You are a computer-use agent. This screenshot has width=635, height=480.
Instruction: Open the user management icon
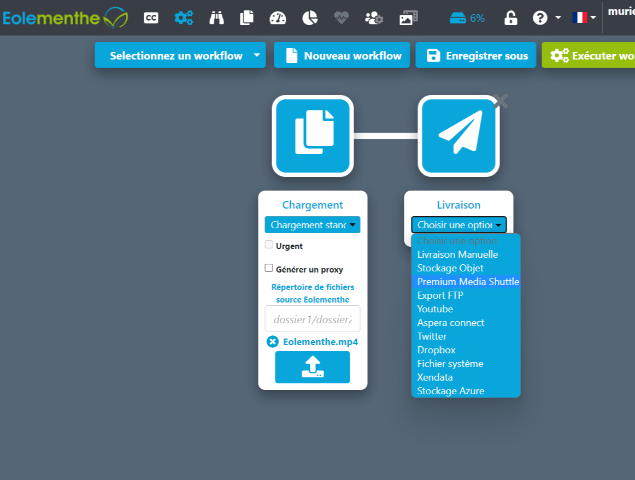pyautogui.click(x=374, y=18)
